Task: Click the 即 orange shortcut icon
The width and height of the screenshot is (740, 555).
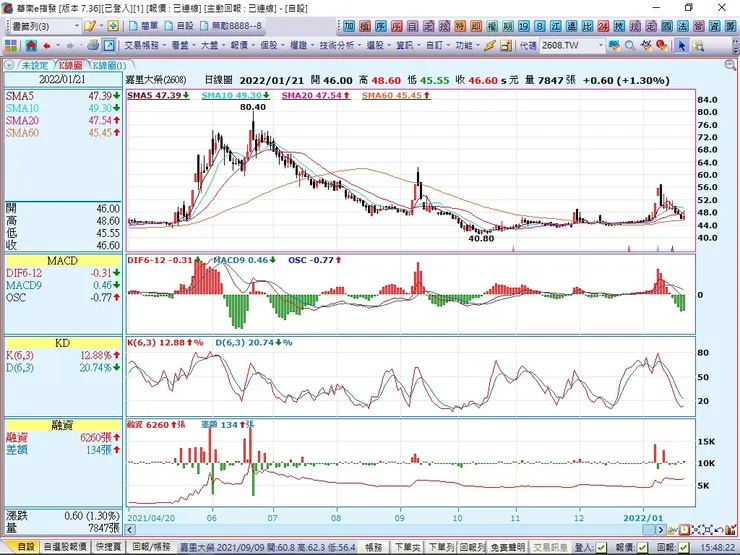Action: coord(476,26)
